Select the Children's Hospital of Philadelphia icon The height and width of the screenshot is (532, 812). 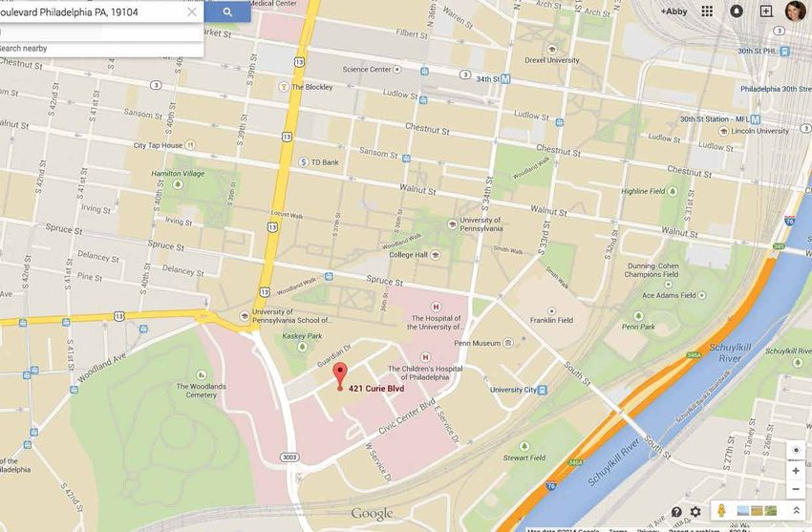[425, 357]
